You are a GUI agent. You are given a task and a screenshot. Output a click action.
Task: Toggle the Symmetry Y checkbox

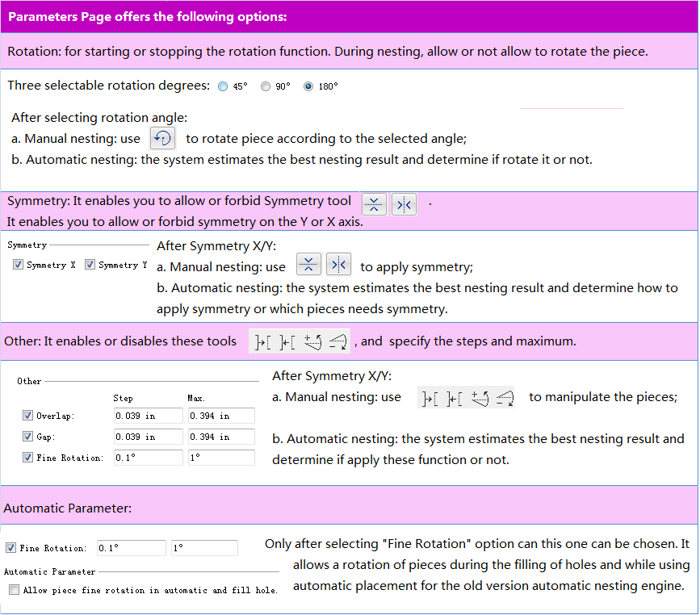[x=90, y=265]
